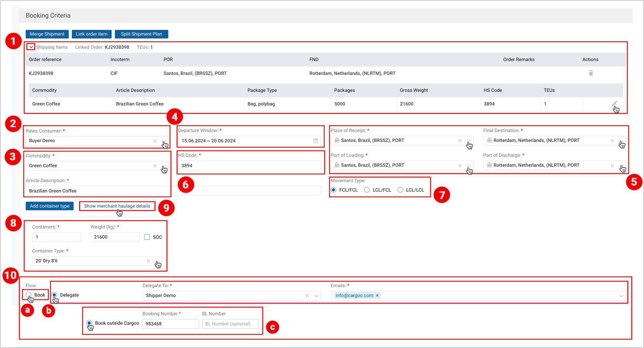644x348 pixels.
Task: Clear the Commodity Green Coffee selection
Action: 155,166
